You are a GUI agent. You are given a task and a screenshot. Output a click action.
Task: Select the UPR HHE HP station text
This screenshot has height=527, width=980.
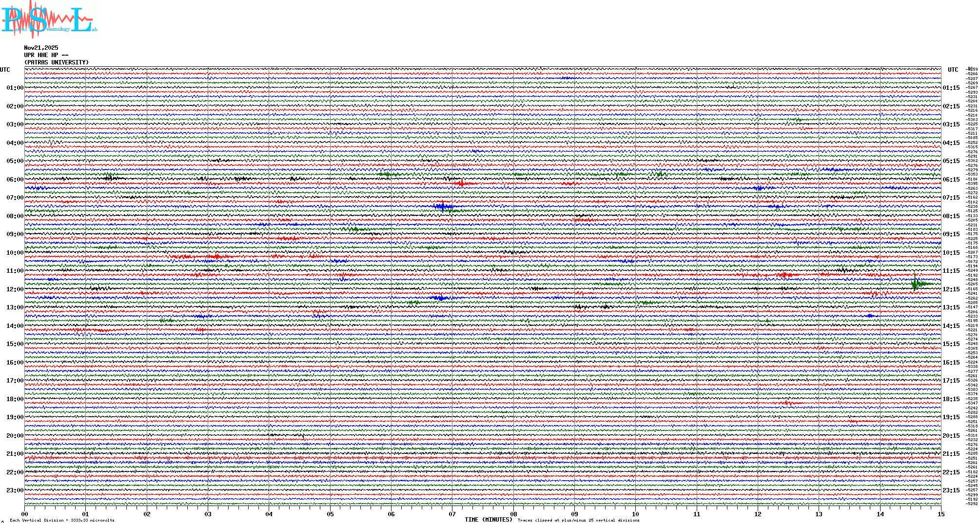pos(46,55)
